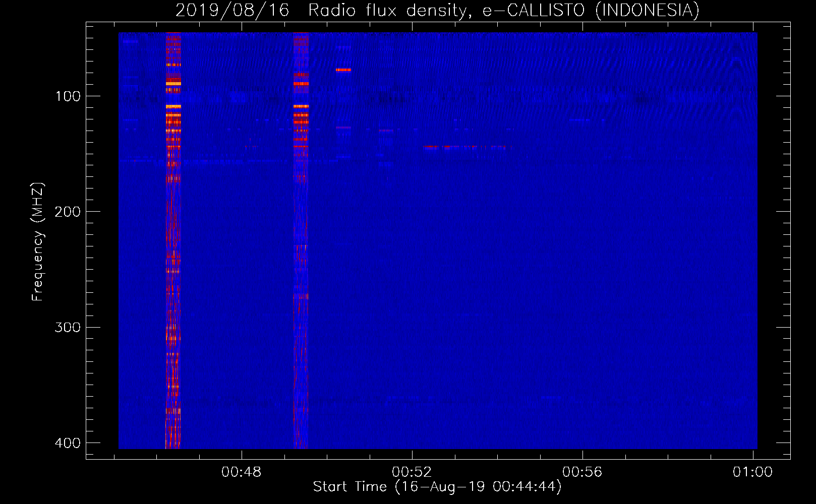Click the 200 MHz frequency tick label
This screenshot has width=816, height=504.
coord(68,212)
